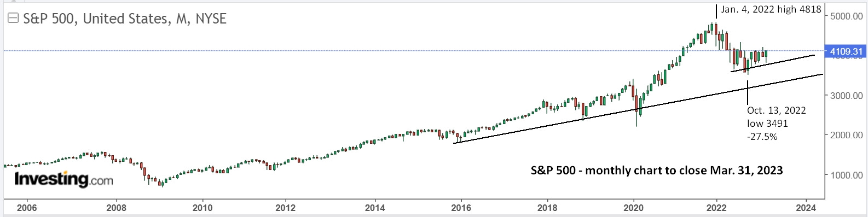Click the 2020 year label on time axis
868x217 pixels.
(633, 208)
